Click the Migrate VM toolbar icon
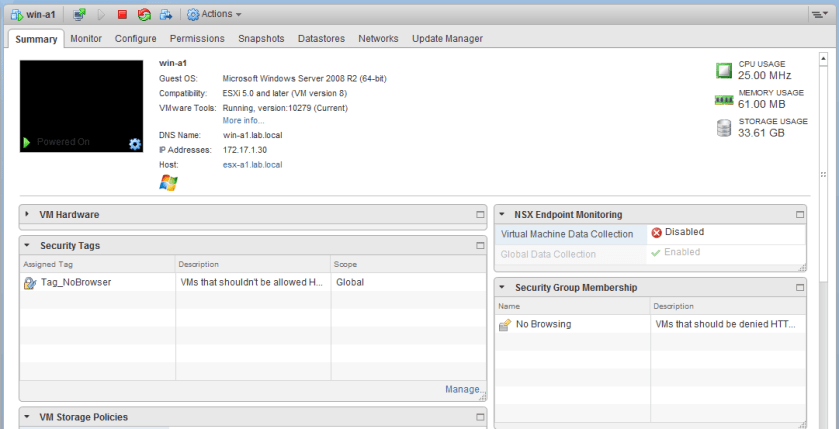 (166, 14)
